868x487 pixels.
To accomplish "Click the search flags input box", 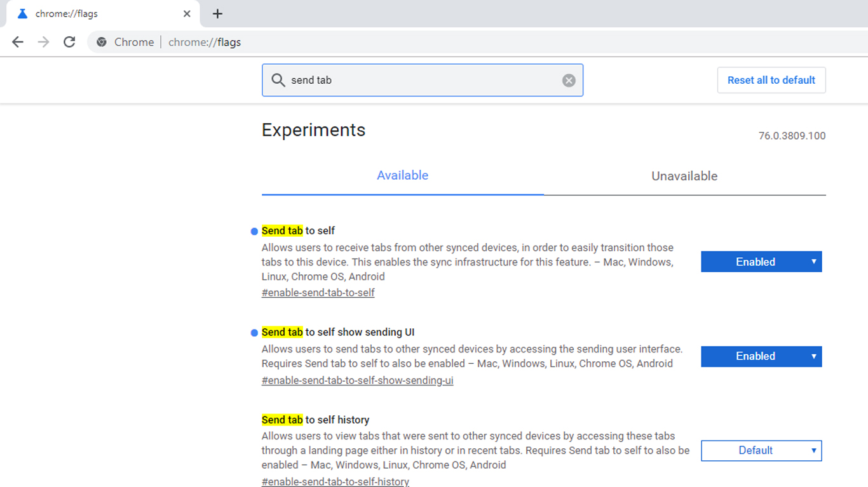I will tap(423, 80).
